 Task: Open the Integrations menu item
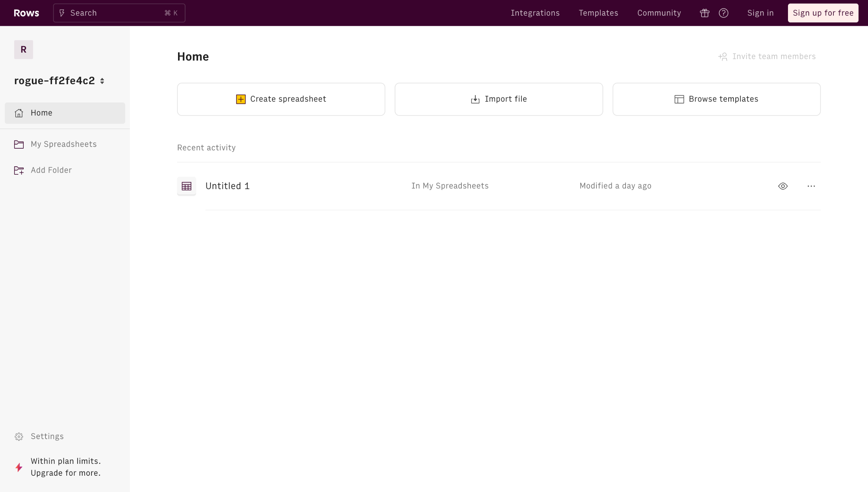535,13
